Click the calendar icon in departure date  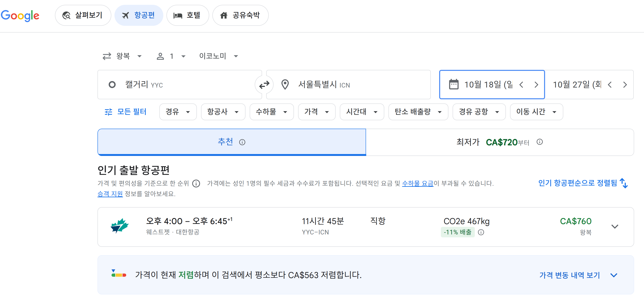point(453,84)
